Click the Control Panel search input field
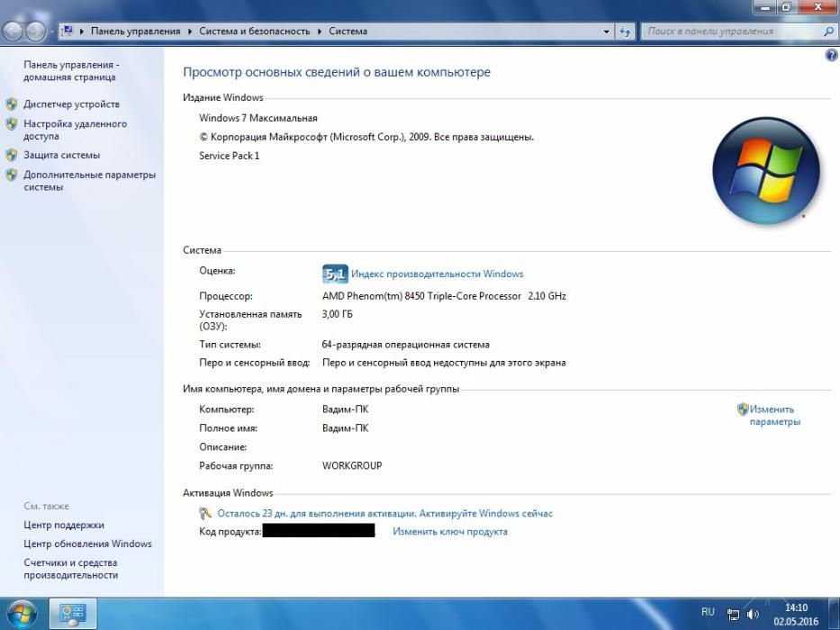840x630 pixels. [731, 31]
